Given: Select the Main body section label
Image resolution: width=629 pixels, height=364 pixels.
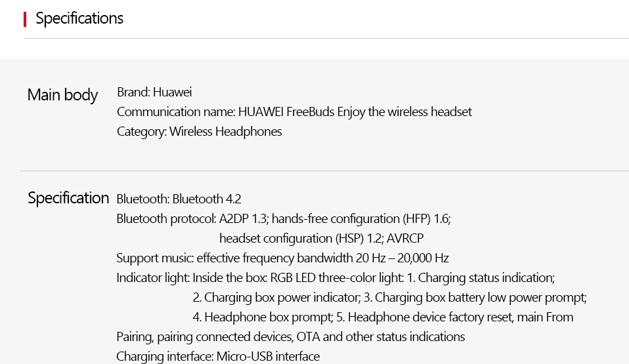Looking at the screenshot, I should pyautogui.click(x=62, y=95).
